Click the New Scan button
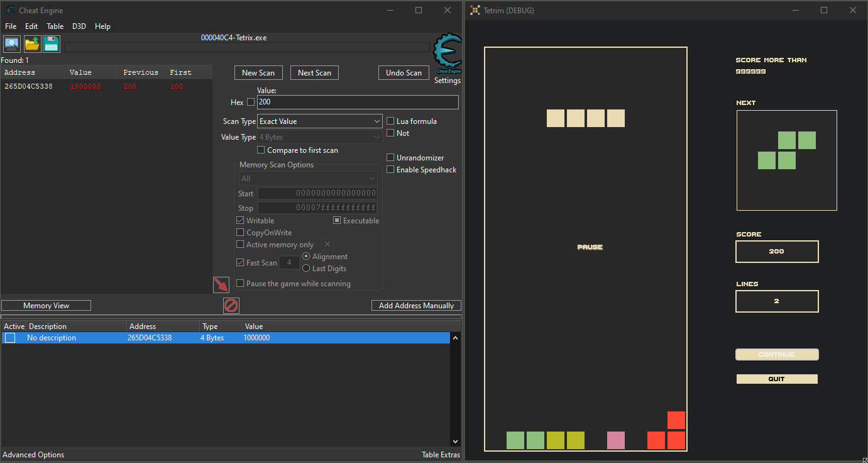The height and width of the screenshot is (463, 868). tap(258, 73)
